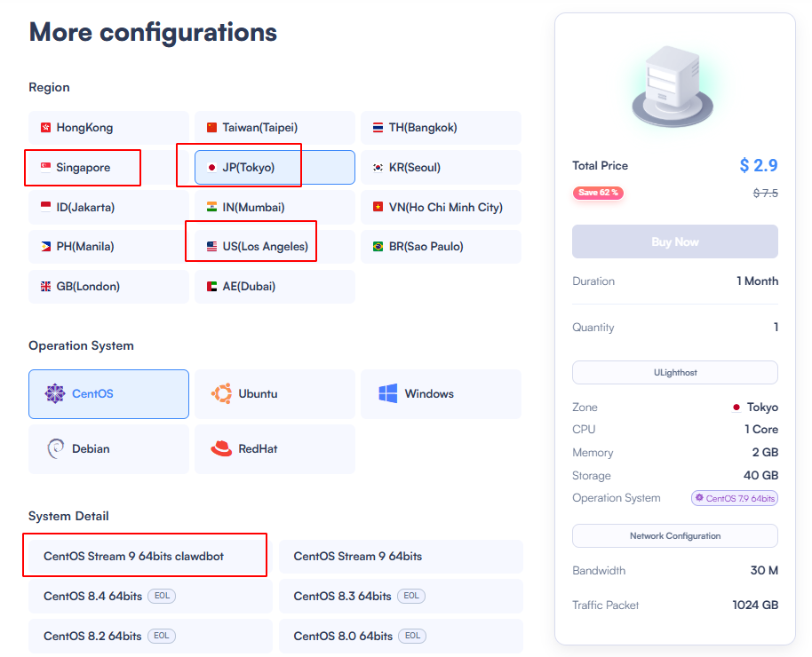Viewport: 812px width, 657px height.
Task: Click the HongKong region flag
Action: [x=45, y=127]
